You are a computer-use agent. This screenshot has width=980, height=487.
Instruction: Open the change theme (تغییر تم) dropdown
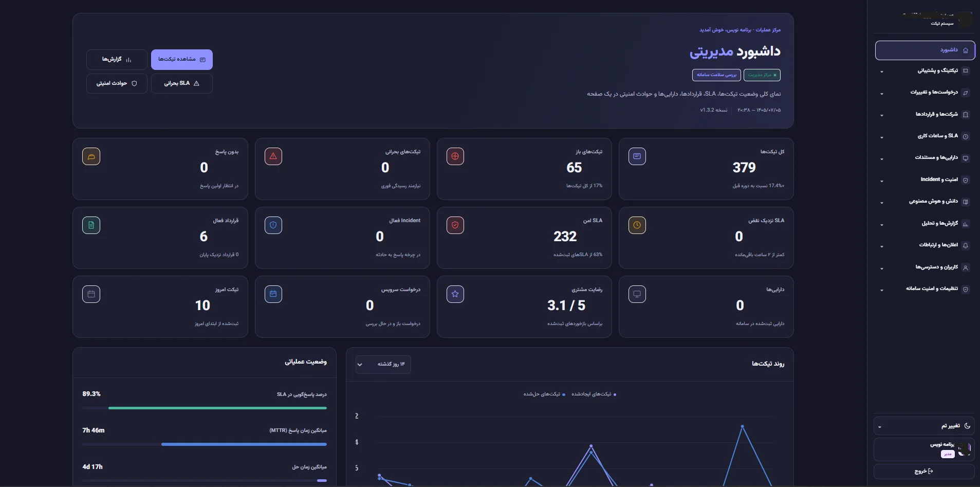click(924, 426)
